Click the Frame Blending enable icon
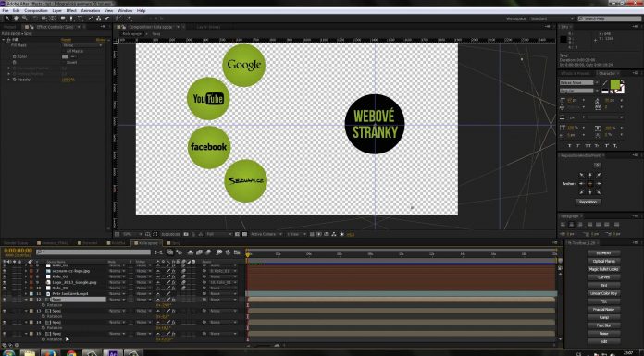 199,252
